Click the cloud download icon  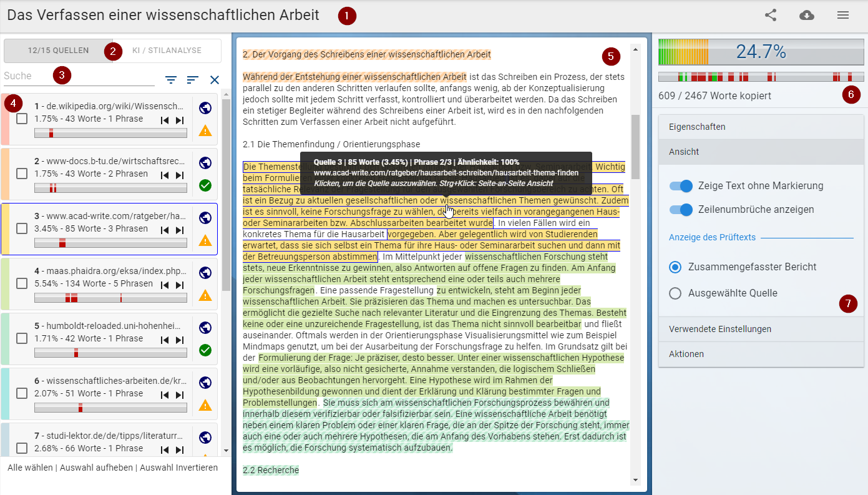pyautogui.click(x=807, y=15)
